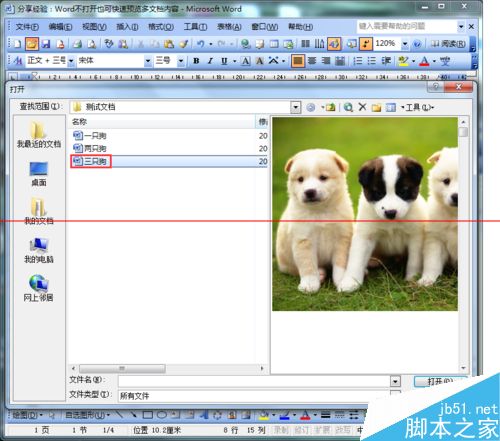Open the 格式(O) menu
Viewport: 500px width, 441px height.
tap(161, 27)
